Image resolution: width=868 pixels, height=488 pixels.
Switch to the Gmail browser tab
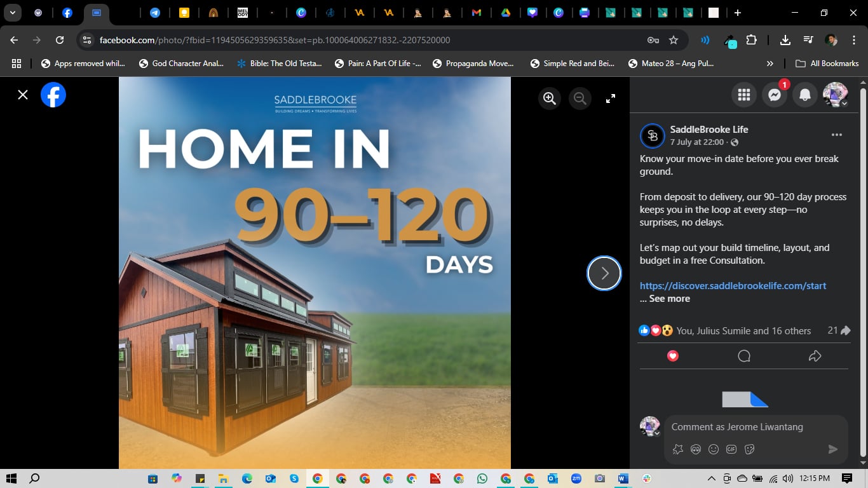click(477, 13)
